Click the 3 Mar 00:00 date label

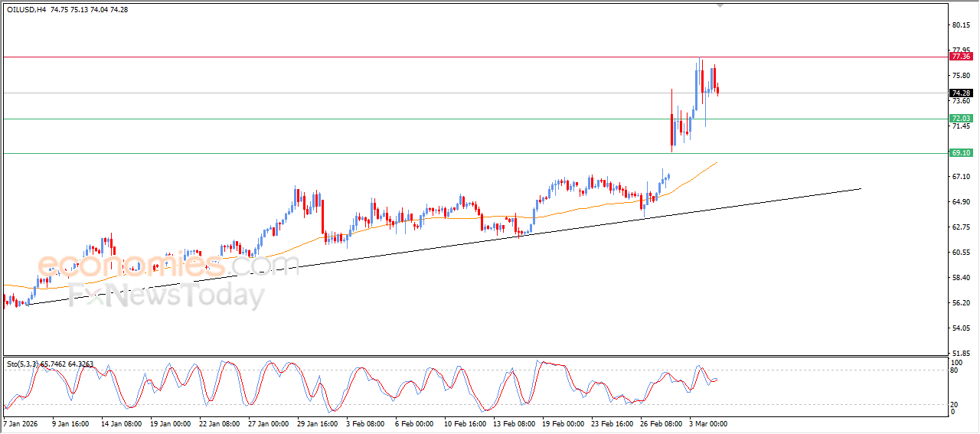707,423
